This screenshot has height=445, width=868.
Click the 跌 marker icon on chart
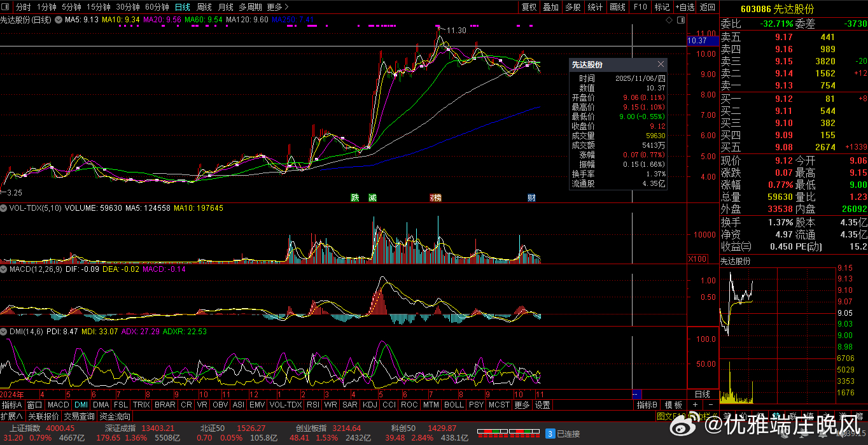[354, 198]
